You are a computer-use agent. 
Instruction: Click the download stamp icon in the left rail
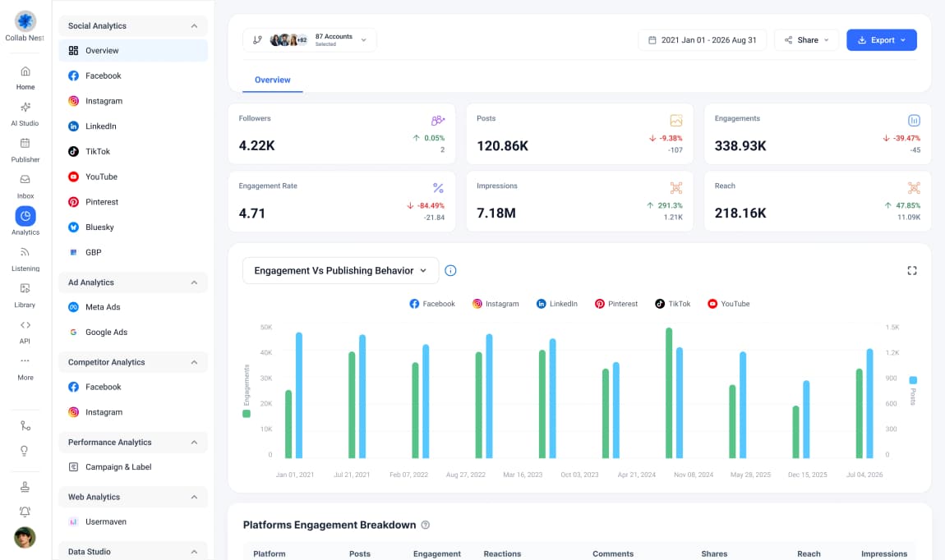pyautogui.click(x=25, y=487)
